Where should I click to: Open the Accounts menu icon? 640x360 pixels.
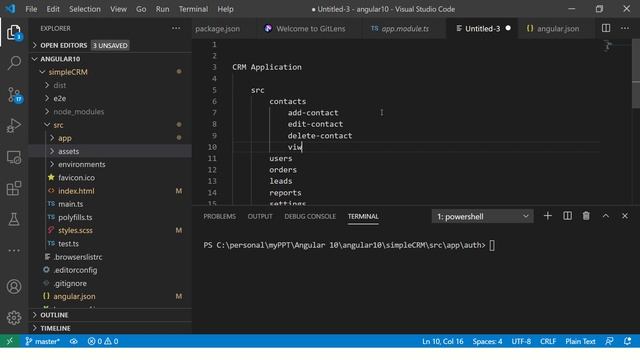tap(14, 287)
